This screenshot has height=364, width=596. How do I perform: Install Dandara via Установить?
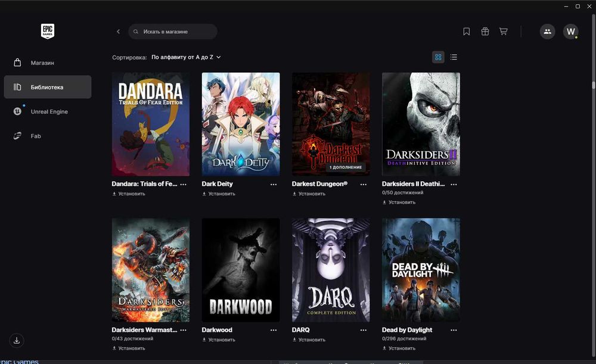click(x=129, y=194)
